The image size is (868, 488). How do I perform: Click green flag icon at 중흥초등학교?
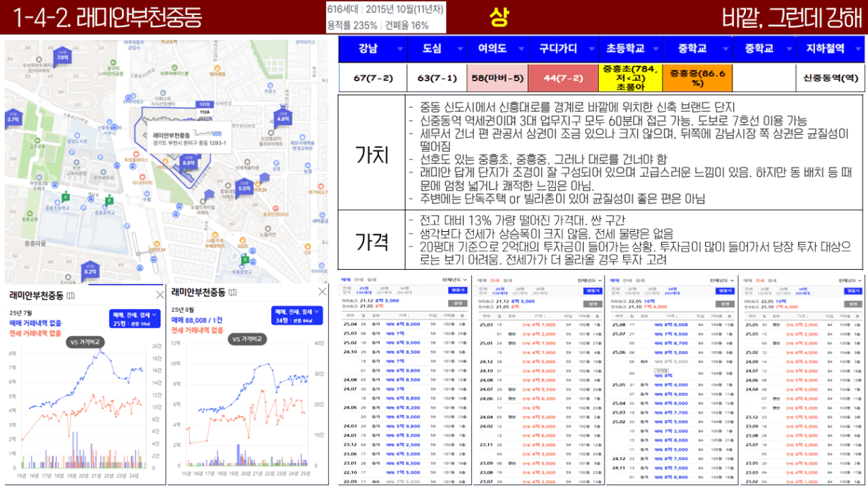[x=66, y=195]
